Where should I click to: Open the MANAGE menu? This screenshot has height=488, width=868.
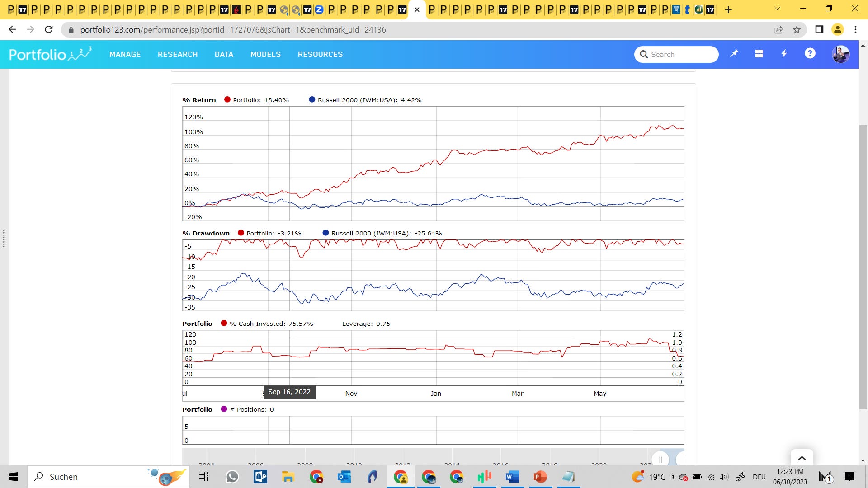(x=125, y=54)
